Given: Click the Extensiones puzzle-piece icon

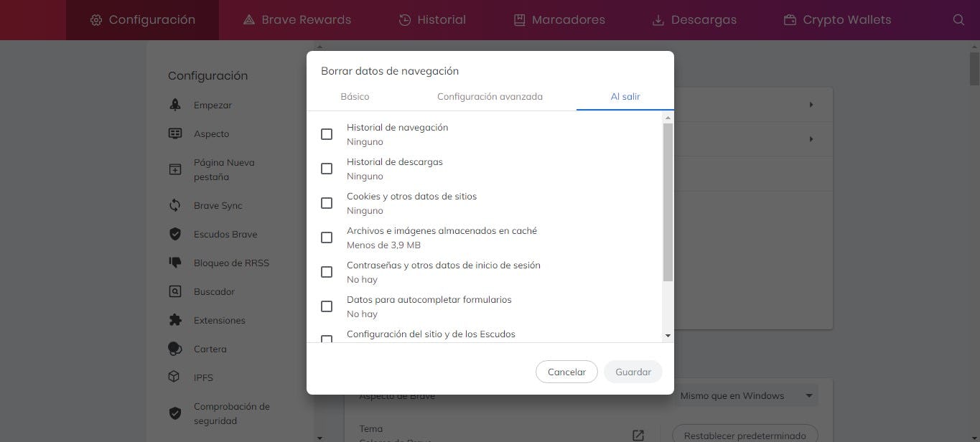Looking at the screenshot, I should point(174,320).
